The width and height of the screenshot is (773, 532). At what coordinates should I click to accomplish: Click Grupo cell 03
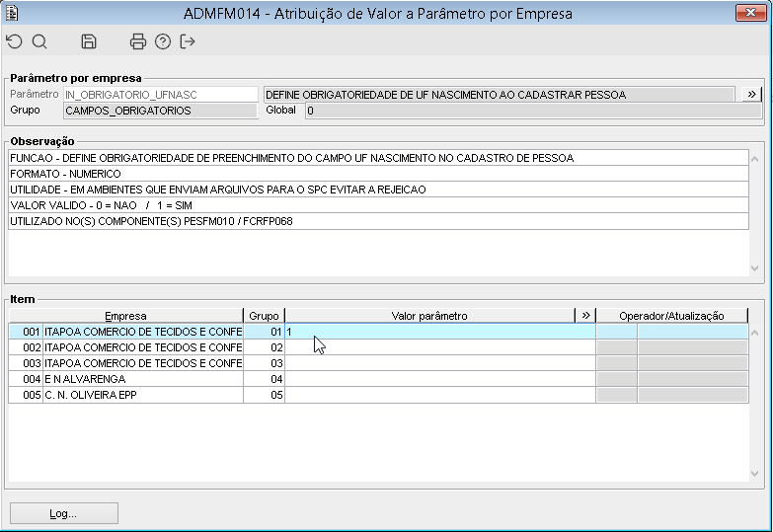pos(265,363)
